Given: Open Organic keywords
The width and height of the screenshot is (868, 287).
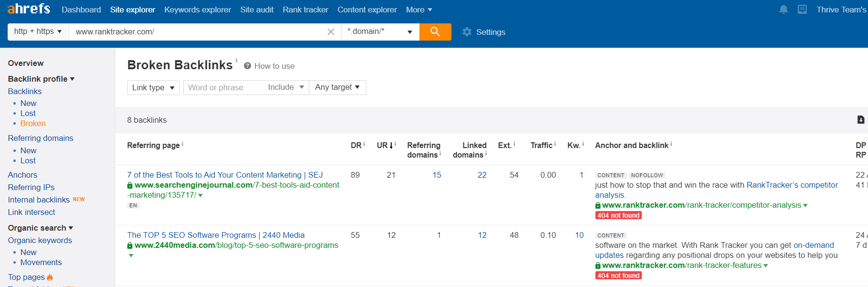Looking at the screenshot, I should click(40, 240).
